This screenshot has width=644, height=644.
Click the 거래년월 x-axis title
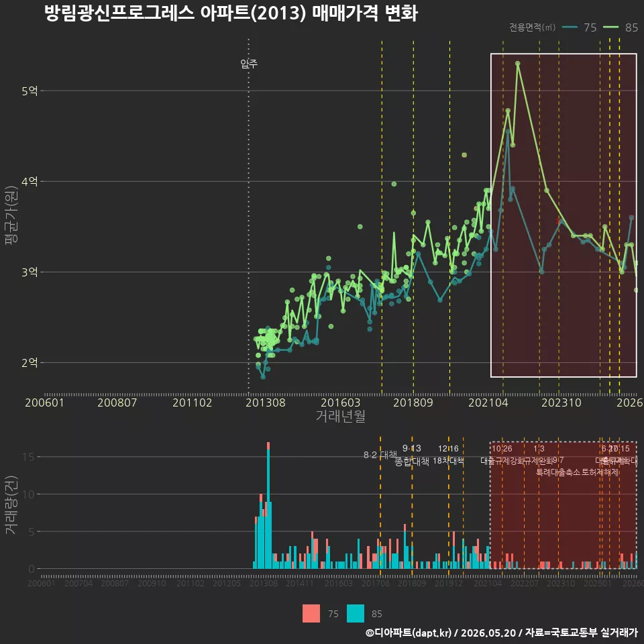[x=341, y=416]
